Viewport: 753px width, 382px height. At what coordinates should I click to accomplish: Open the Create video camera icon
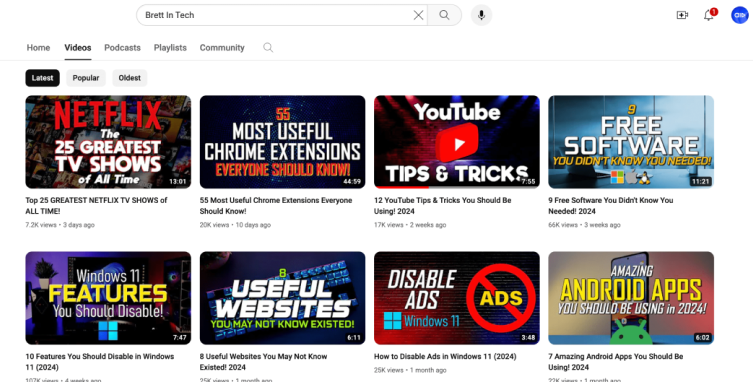point(682,15)
